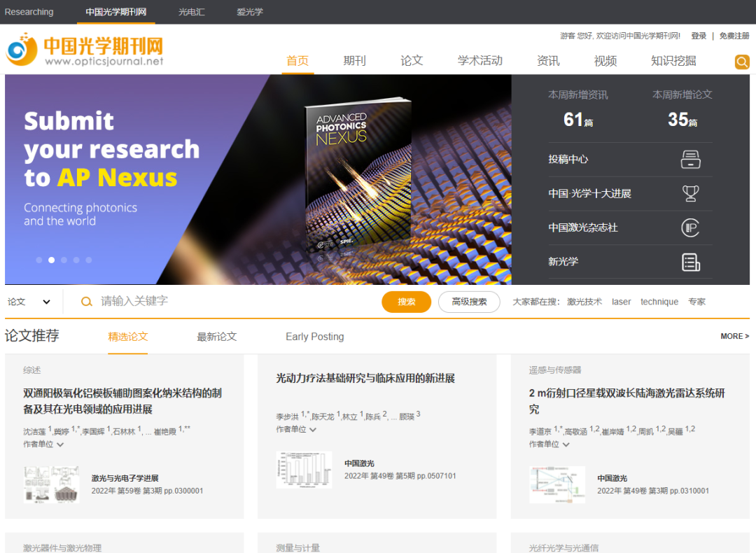Open the 激光与光电子学进展 journal link

(125, 478)
